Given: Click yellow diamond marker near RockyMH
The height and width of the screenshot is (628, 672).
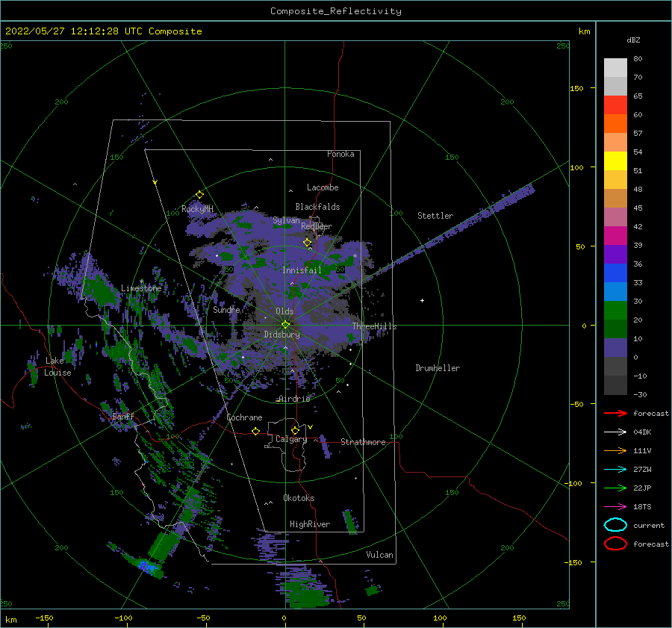Looking at the screenshot, I should (x=199, y=195).
